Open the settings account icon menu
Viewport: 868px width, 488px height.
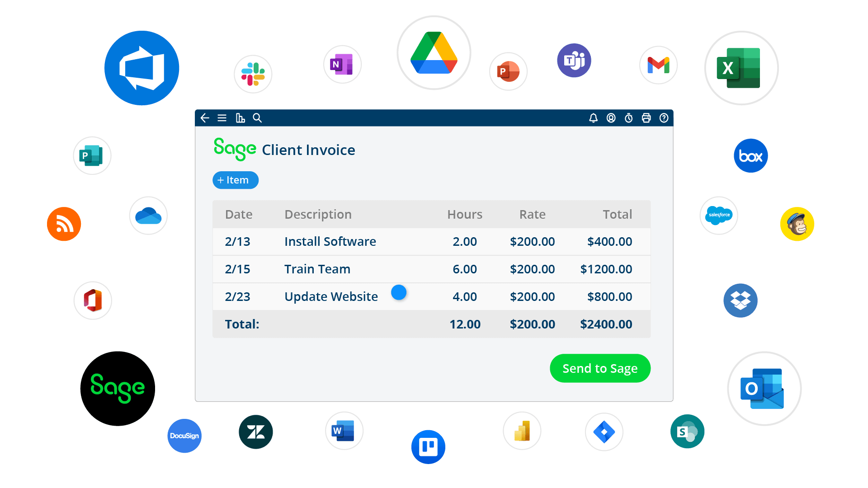(610, 117)
